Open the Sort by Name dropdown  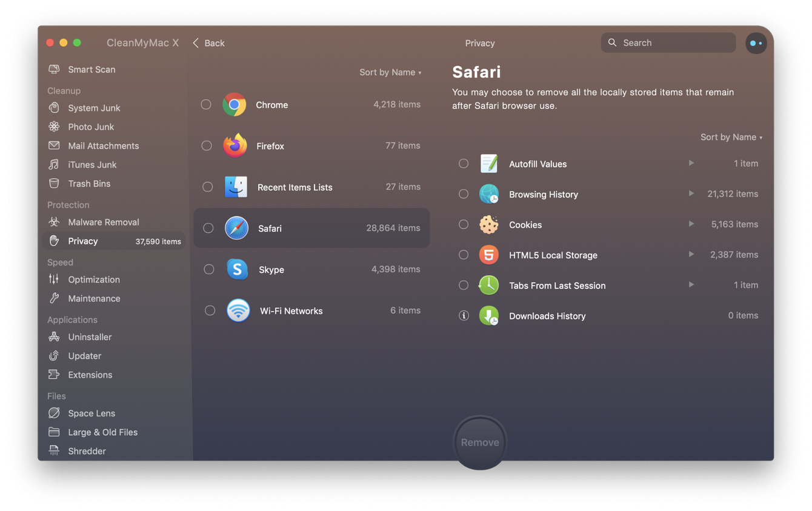point(390,72)
